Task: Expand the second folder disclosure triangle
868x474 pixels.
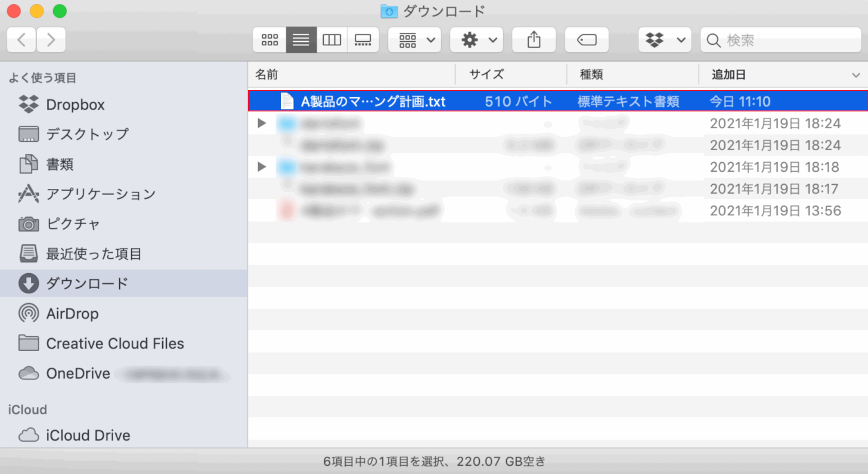Action: point(261,167)
